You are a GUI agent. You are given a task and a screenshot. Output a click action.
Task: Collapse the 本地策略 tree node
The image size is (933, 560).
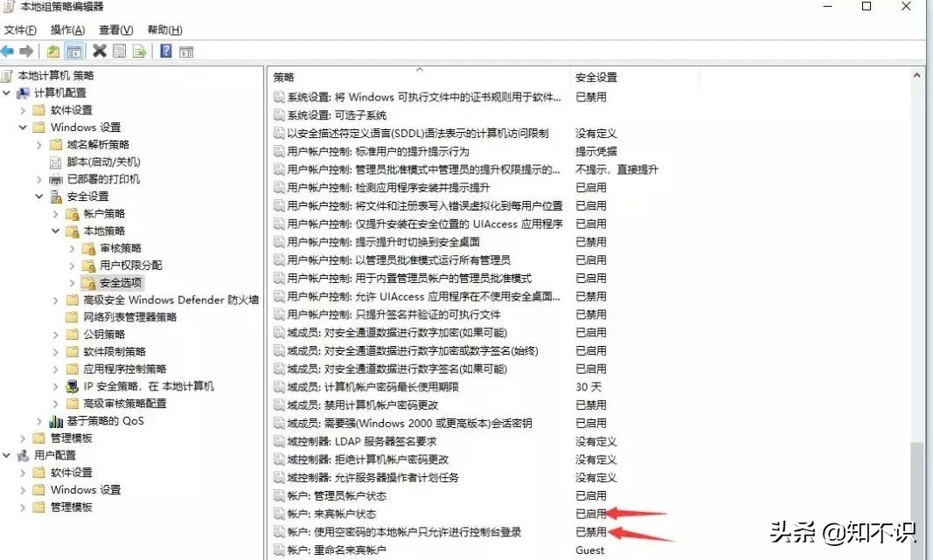tap(55, 231)
